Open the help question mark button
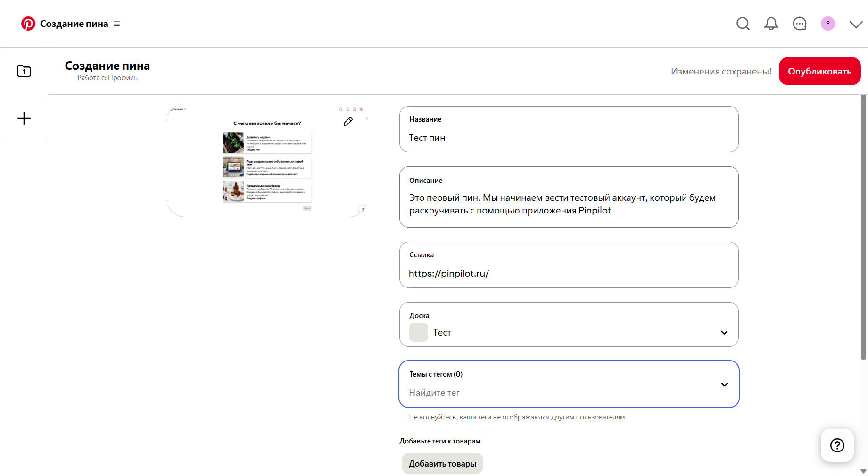 point(837,445)
